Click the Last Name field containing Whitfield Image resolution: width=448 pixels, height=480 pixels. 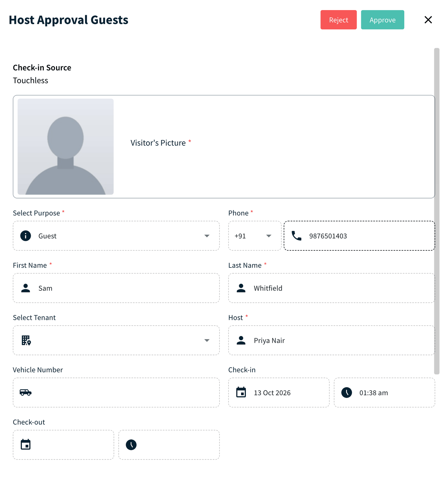[332, 288]
